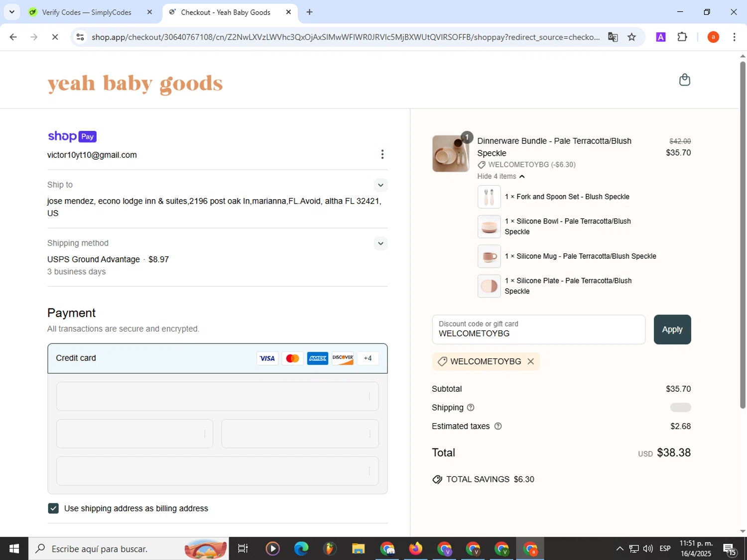Click the USPS Ground Advantage text
Screen dimensions: 747x560
pos(94,259)
